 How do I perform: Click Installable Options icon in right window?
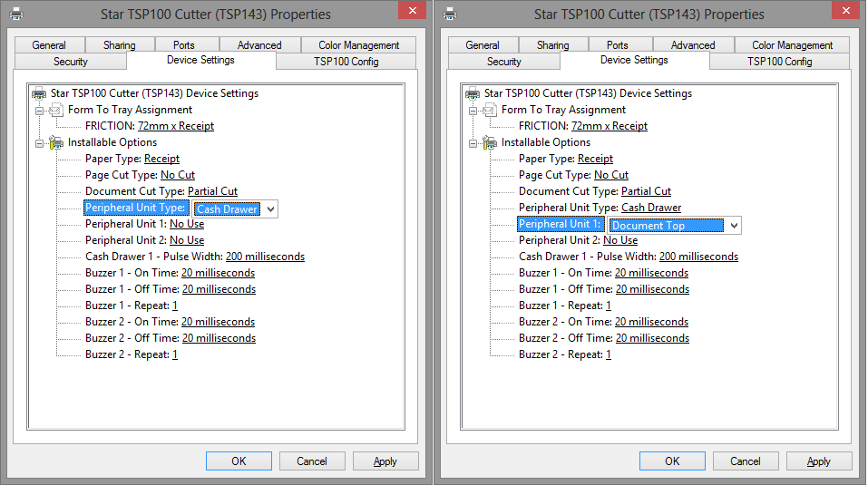coord(490,142)
